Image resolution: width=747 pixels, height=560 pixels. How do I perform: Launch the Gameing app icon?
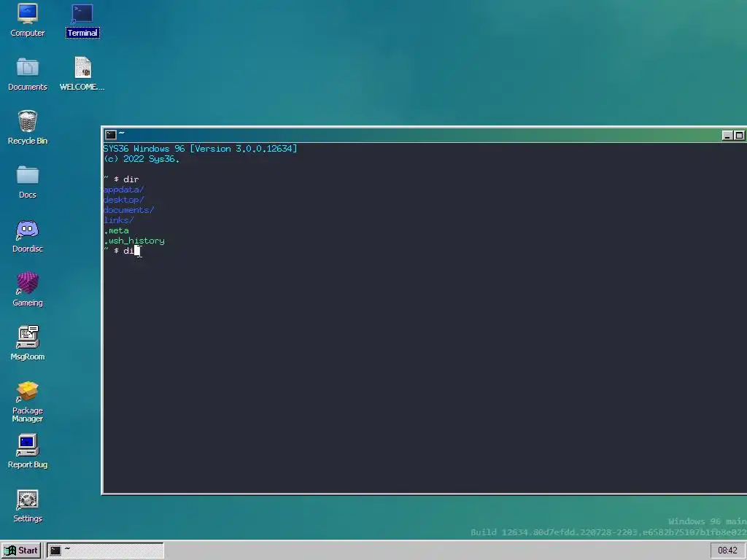(28, 290)
